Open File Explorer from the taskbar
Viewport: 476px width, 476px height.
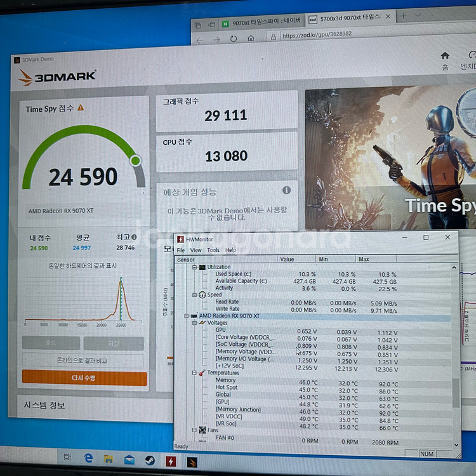tap(109, 459)
